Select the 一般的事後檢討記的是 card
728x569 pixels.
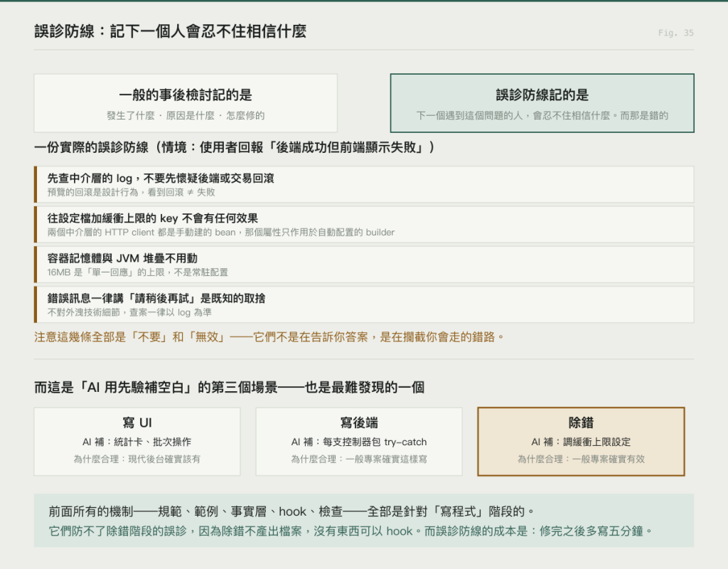[x=186, y=103]
